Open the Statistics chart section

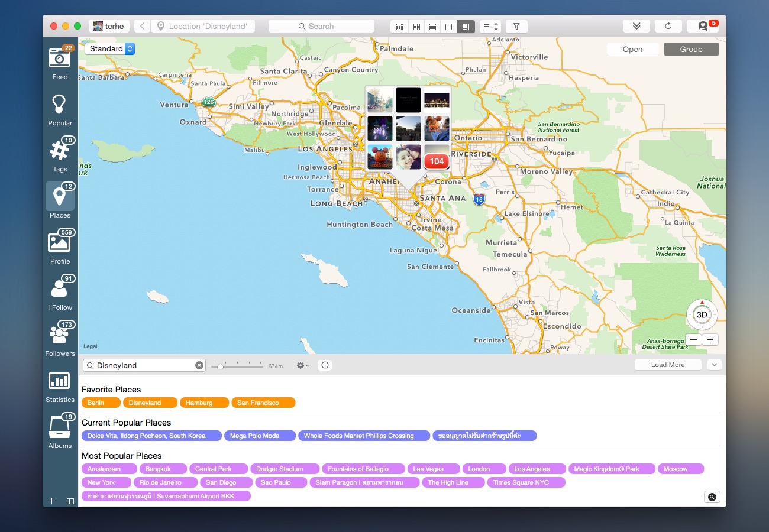60,387
